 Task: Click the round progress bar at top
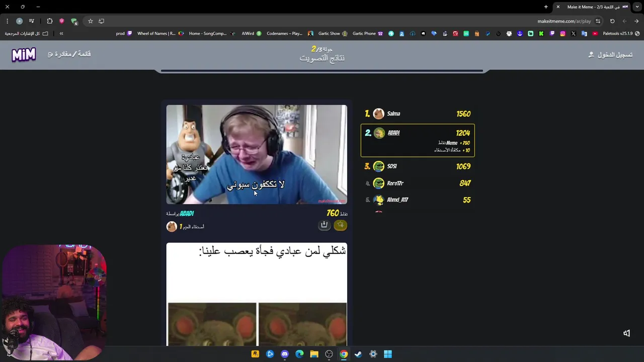tap(322, 71)
